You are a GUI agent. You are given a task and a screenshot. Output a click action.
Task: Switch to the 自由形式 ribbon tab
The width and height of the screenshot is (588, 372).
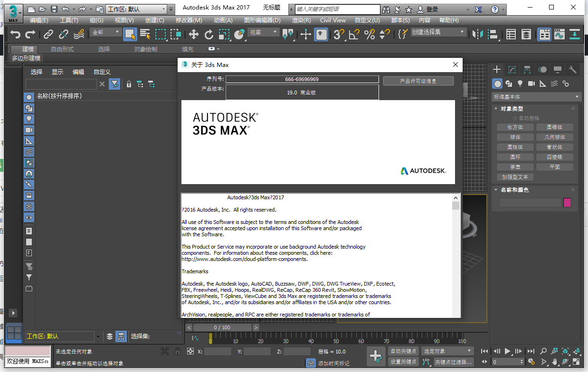pyautogui.click(x=62, y=49)
